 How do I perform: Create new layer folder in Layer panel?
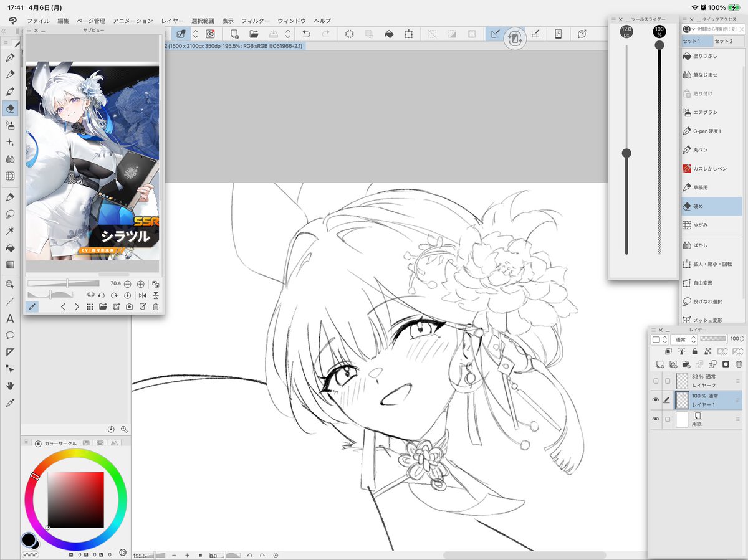point(686,364)
